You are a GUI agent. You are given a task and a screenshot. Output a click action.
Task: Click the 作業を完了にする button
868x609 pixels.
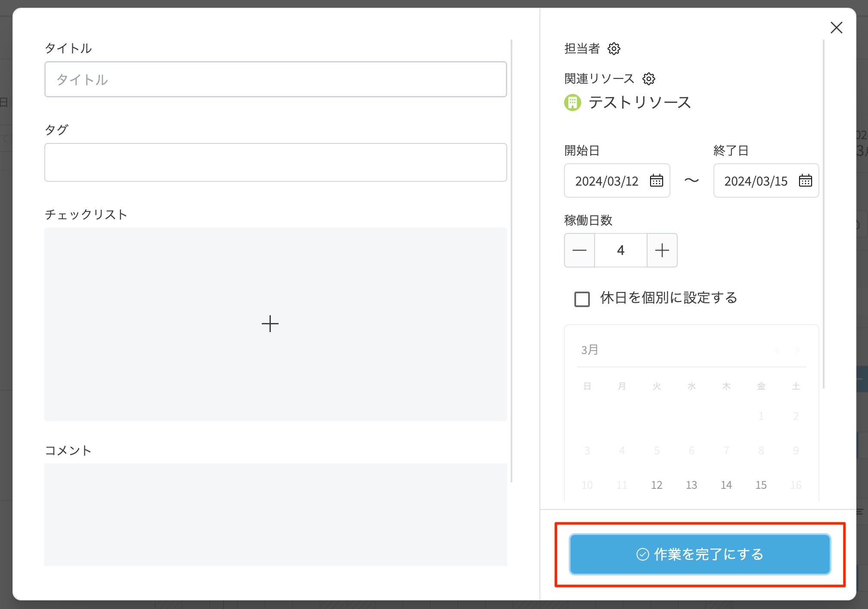tap(700, 554)
